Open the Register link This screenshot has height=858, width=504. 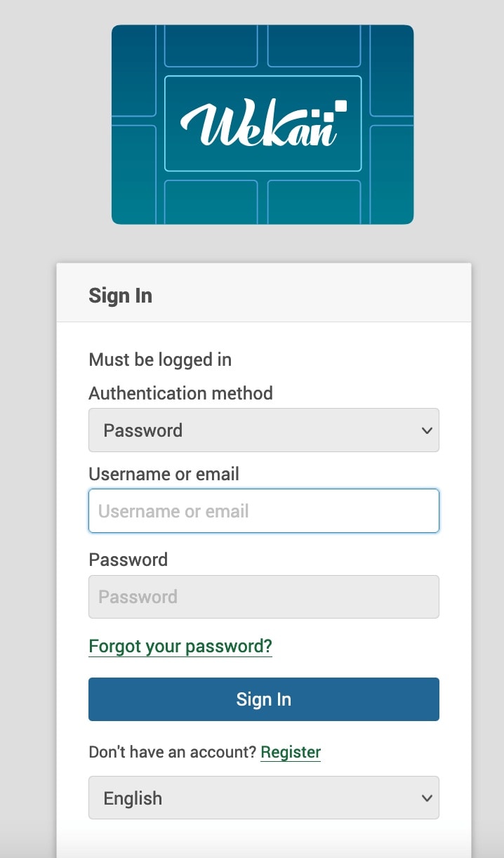pyautogui.click(x=291, y=752)
